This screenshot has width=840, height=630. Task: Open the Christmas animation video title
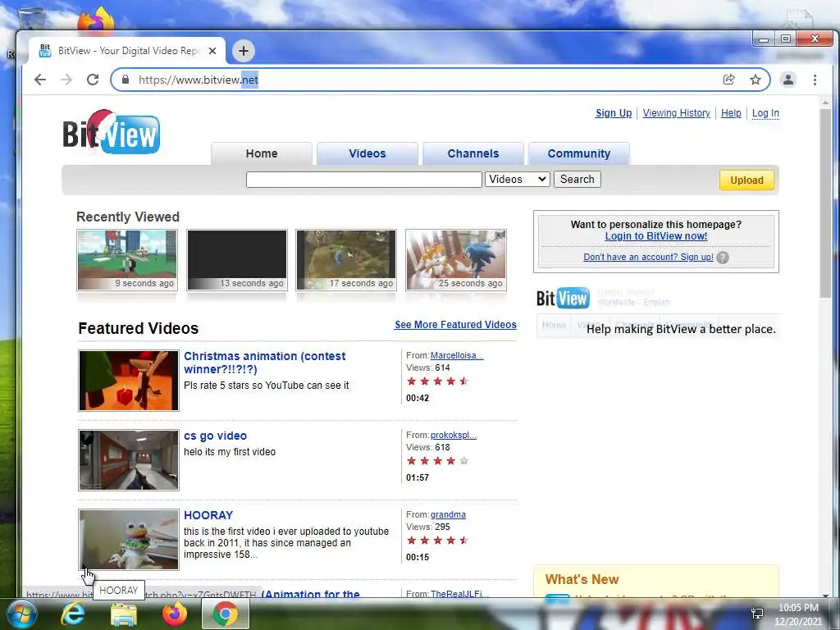[265, 363]
